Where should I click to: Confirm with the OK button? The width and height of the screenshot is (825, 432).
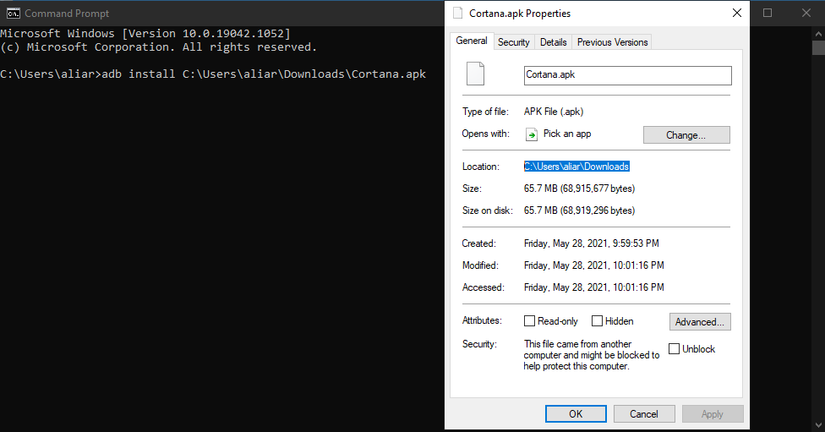[576, 414]
